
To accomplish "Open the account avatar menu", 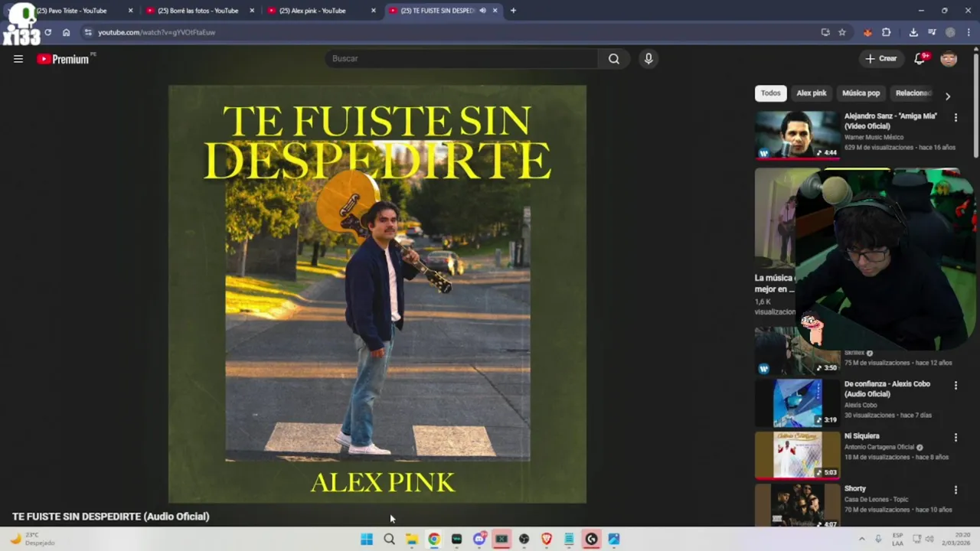I will [x=949, y=59].
